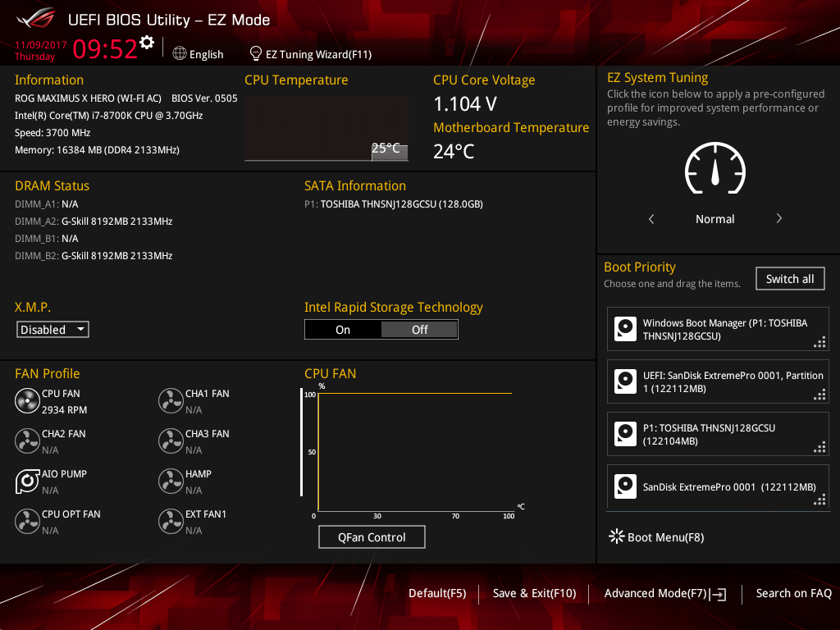Click the 11/09/2017 date text
The width and height of the screenshot is (840, 630).
tap(41, 45)
